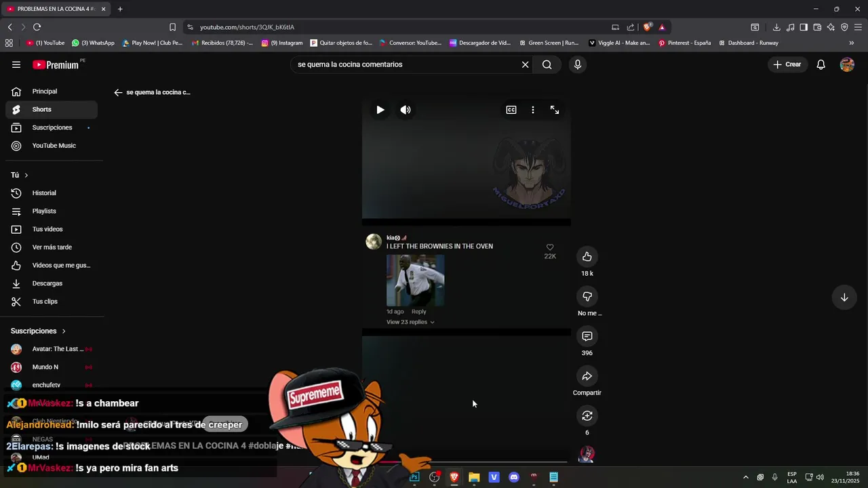Open the Brave Rewards triangle icon

pyautogui.click(x=662, y=27)
